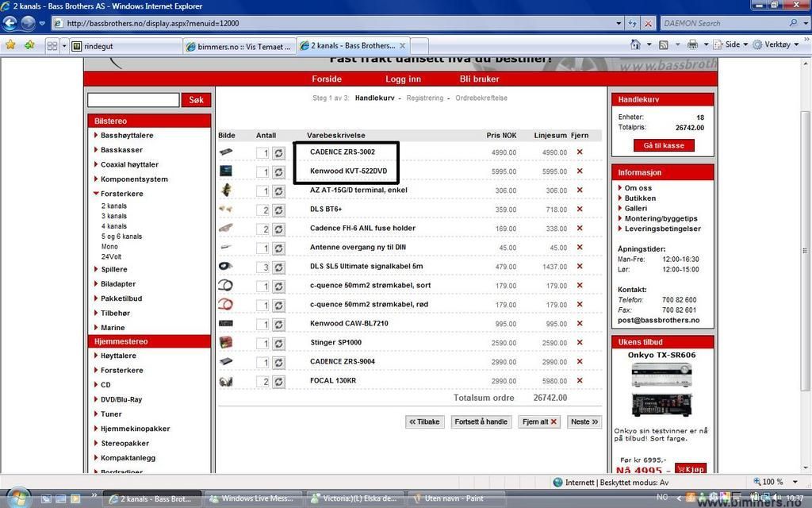Click the Stop loading X icon
This screenshot has height=508, width=812.
(x=648, y=23)
